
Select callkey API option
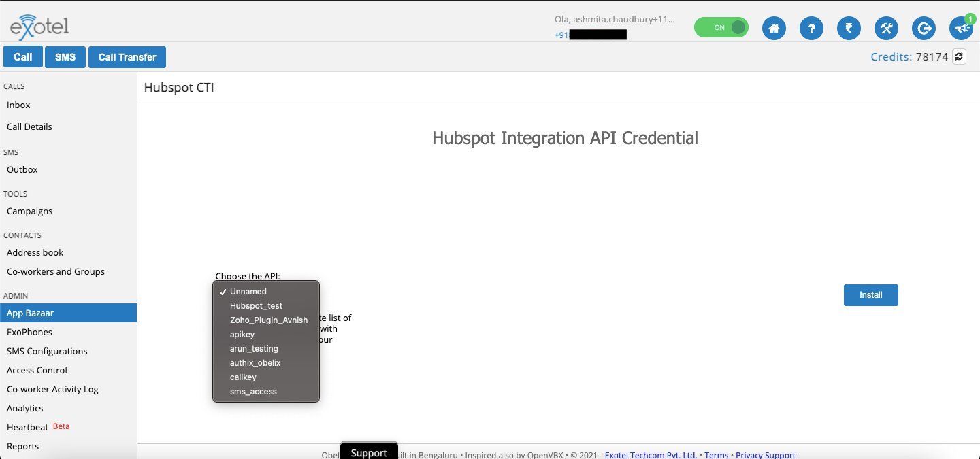tap(266, 377)
